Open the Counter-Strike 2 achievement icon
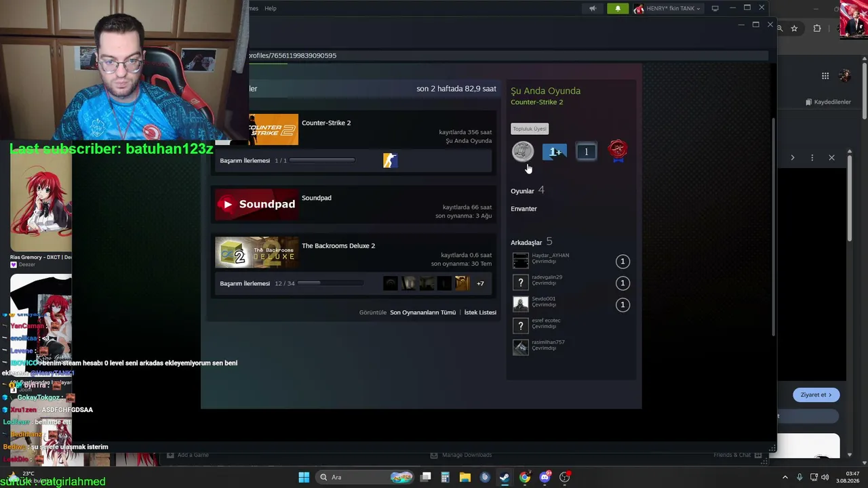868x488 pixels. (390, 161)
